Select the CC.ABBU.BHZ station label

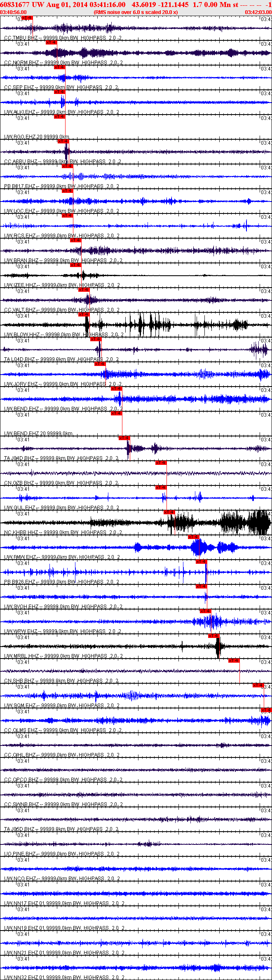coord(63,162)
